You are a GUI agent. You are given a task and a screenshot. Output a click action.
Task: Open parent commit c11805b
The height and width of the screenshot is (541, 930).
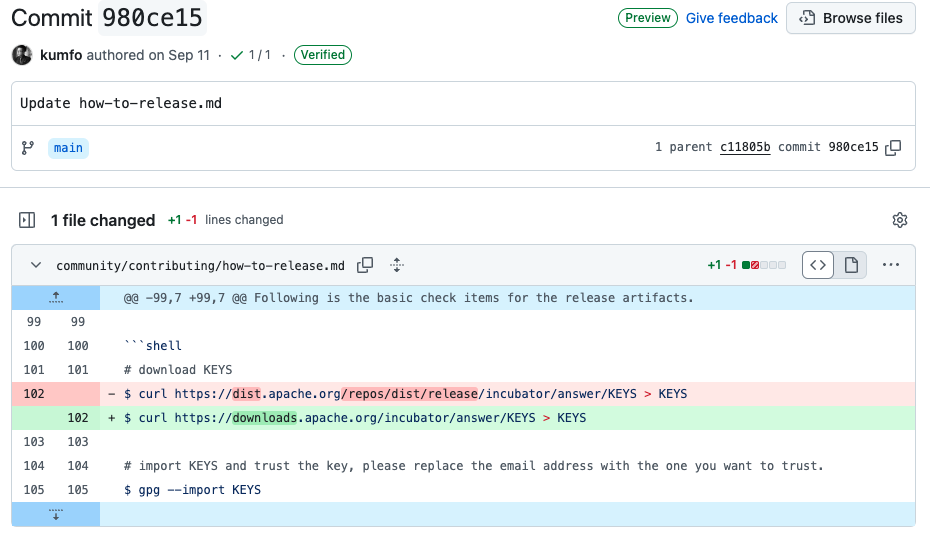tap(745, 148)
